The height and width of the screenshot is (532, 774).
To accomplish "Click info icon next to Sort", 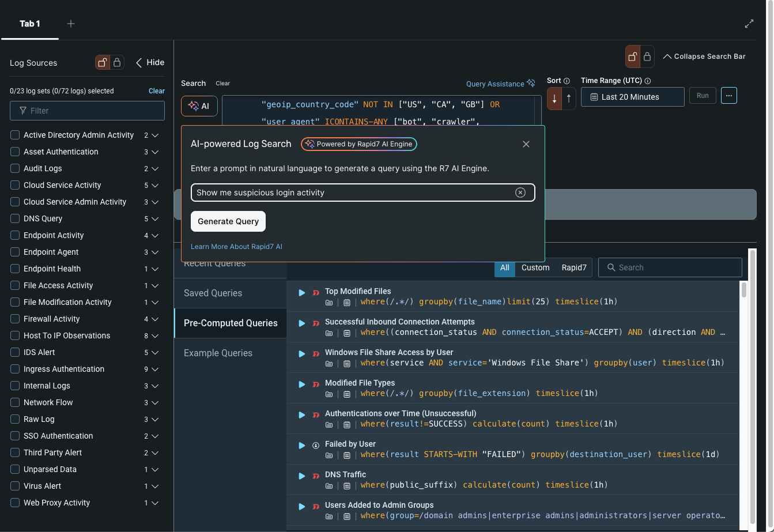I will 567,81.
